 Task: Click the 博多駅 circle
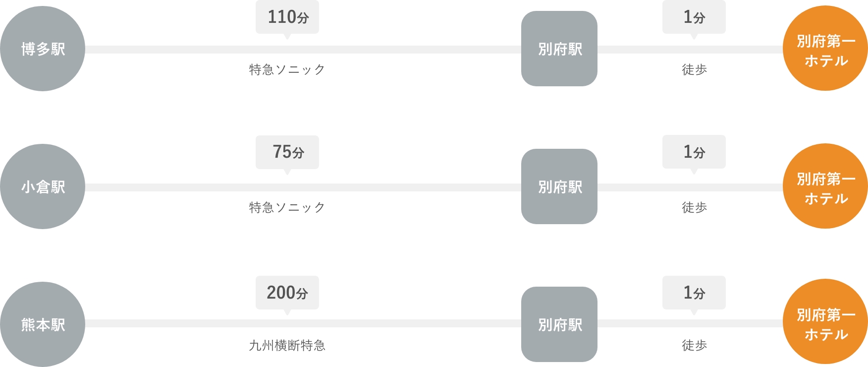tap(43, 49)
